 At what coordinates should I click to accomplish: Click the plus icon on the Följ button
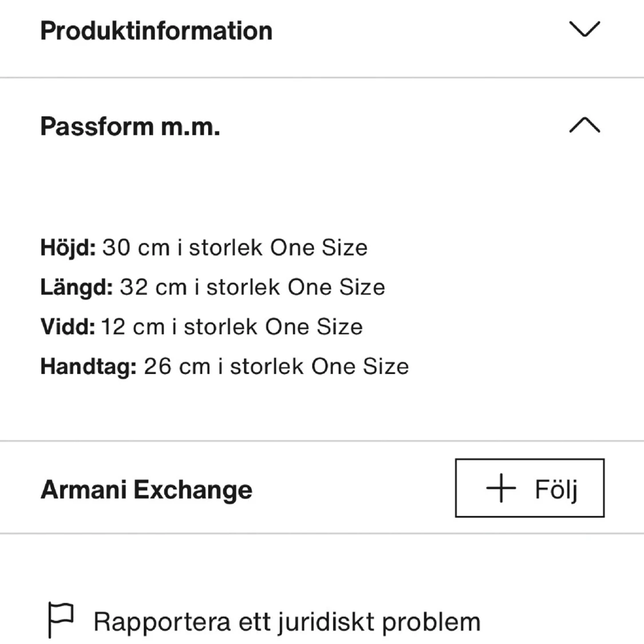click(501, 488)
